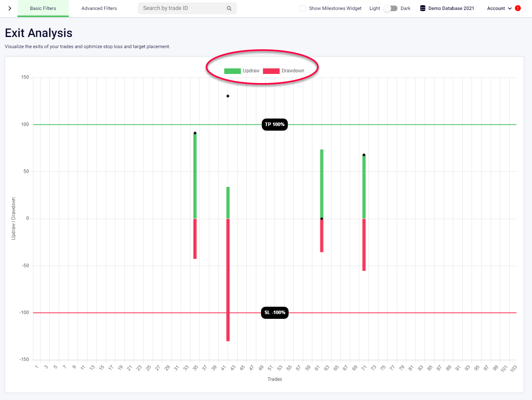Click the TP 100% label on chart
Image resolution: width=532 pixels, height=400 pixels.
coord(275,124)
